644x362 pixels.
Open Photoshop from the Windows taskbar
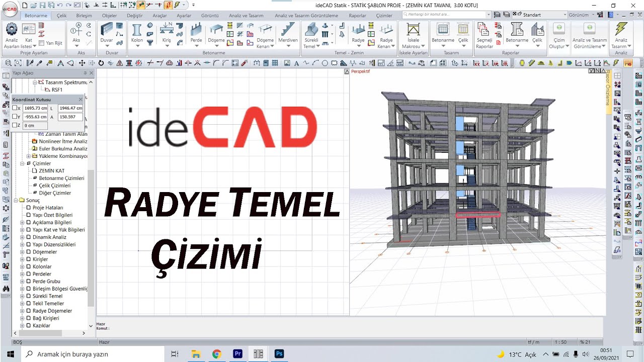click(x=279, y=354)
